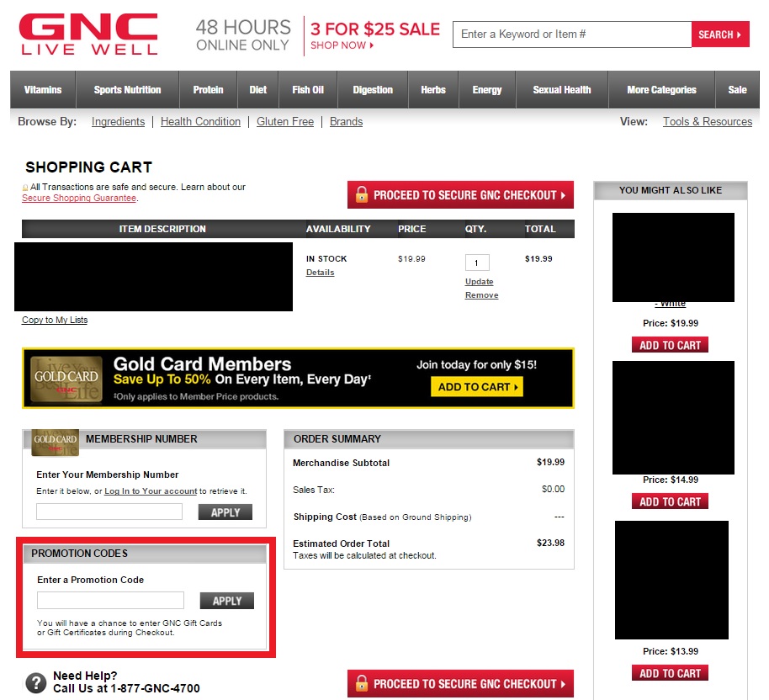The image size is (769, 700).
Task: Click the membership number input field
Action: 109,512
